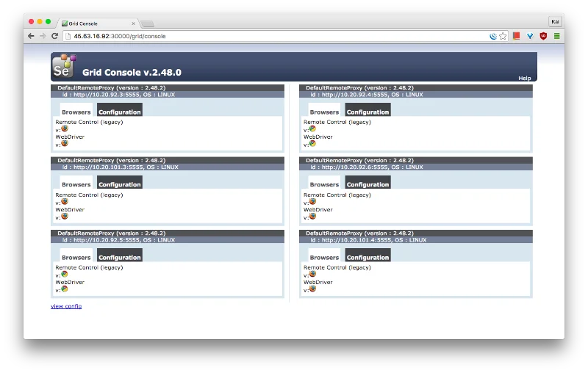Click the Kai profile button
The height and width of the screenshot is (373, 588).
555,21
